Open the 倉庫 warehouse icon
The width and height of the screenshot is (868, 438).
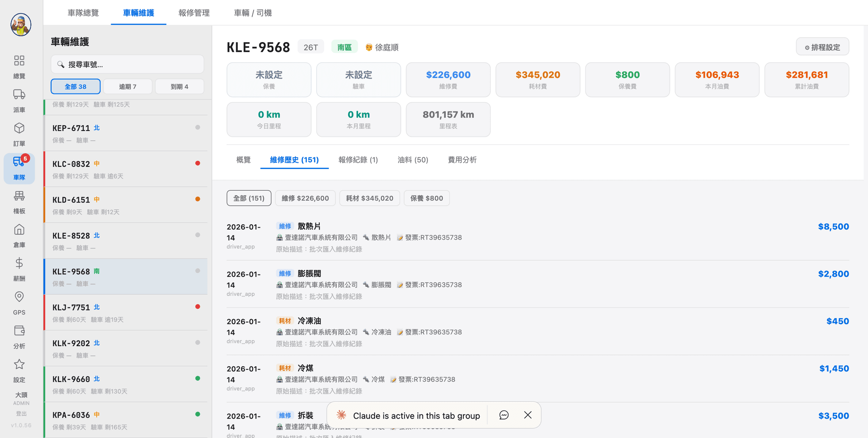[19, 230]
